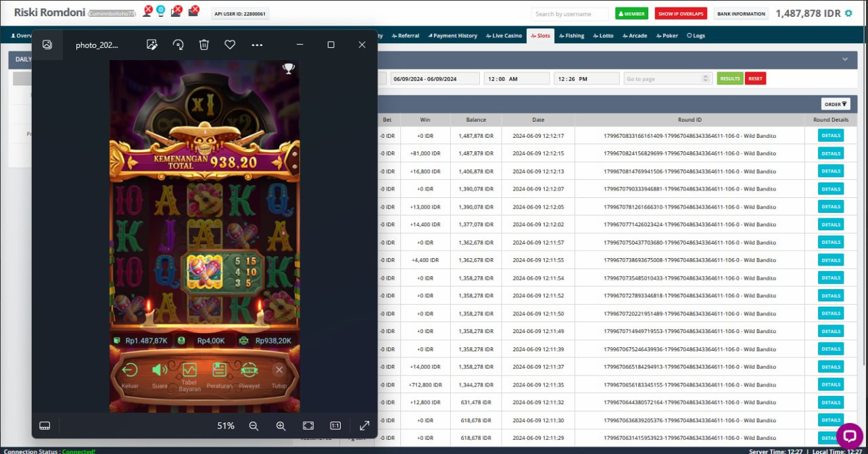The height and width of the screenshot is (454, 868).
Task: Open DETAILS for the 12:12:15 round
Action: pyautogui.click(x=831, y=153)
